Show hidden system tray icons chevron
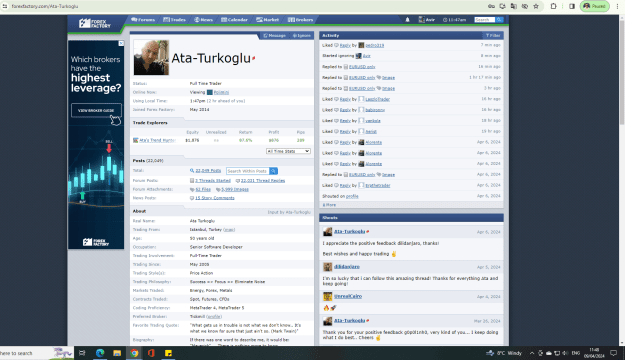This screenshot has height=360, width=625. (x=532, y=353)
